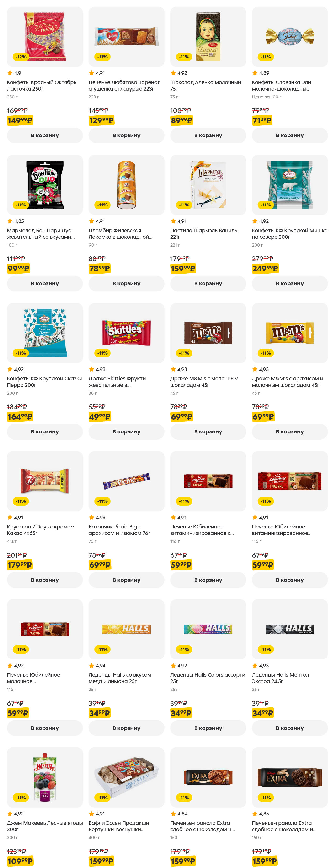Click the star icon for Славянка Эли candies
Viewport: 336px width, 868px height.
pyautogui.click(x=255, y=73)
